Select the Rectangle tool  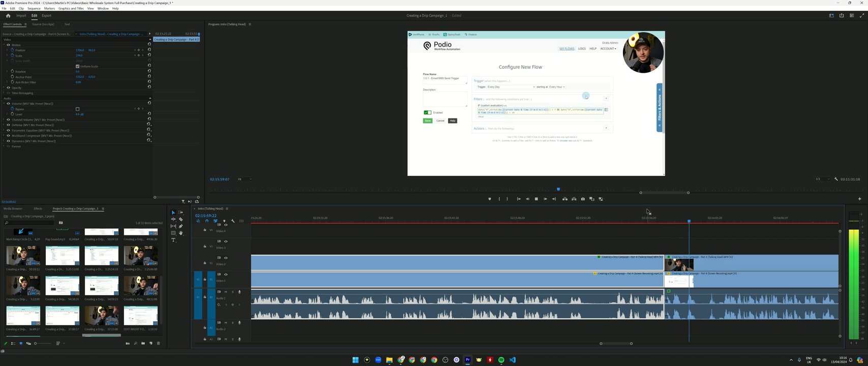[x=173, y=233]
